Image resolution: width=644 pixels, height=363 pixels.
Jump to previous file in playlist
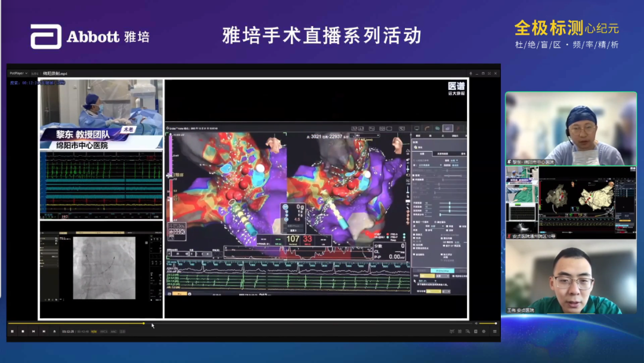tap(33, 331)
